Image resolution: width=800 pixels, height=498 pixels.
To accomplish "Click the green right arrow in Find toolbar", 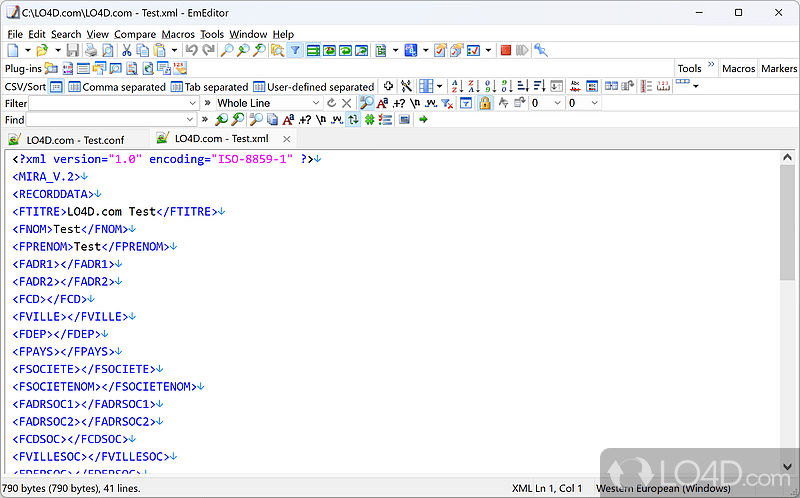I will [x=423, y=119].
